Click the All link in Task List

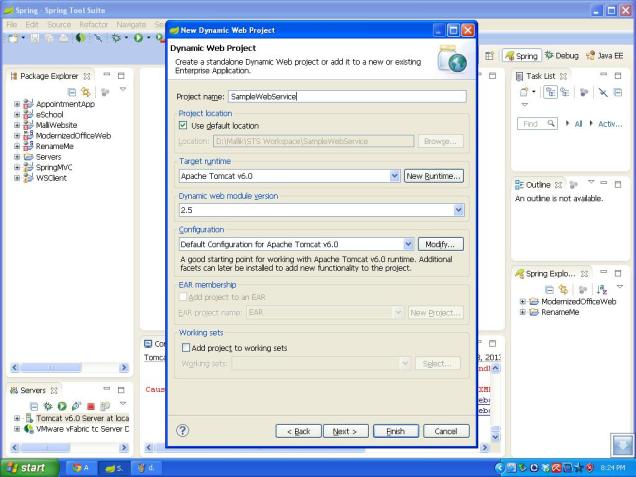pyautogui.click(x=578, y=124)
